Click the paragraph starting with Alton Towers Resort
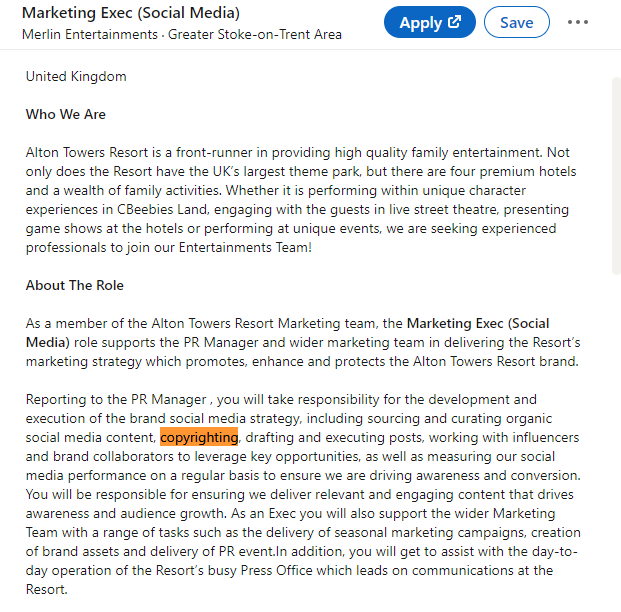The image size is (621, 612). [x=301, y=200]
